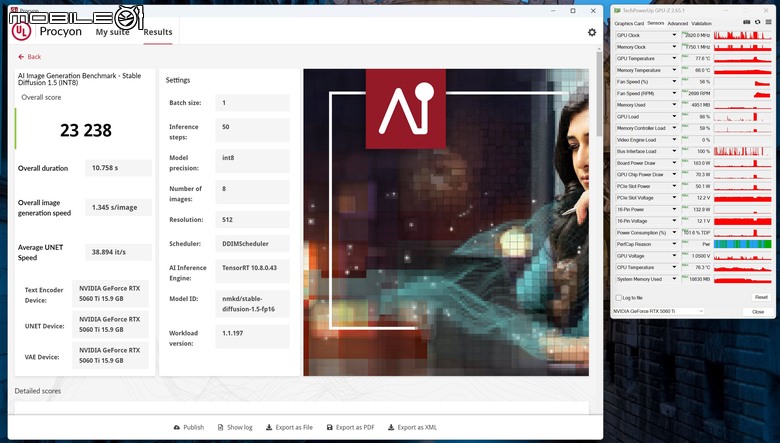Click GPU-Z app icon in title bar

(617, 10)
